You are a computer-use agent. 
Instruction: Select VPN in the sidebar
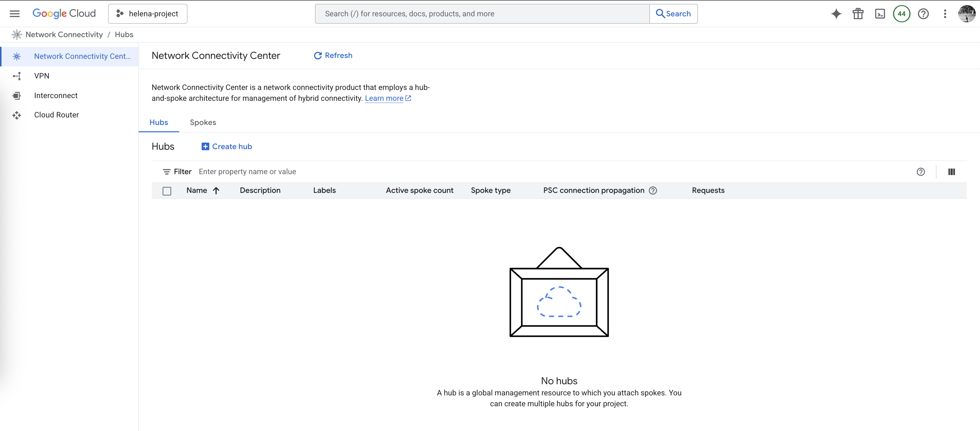42,76
